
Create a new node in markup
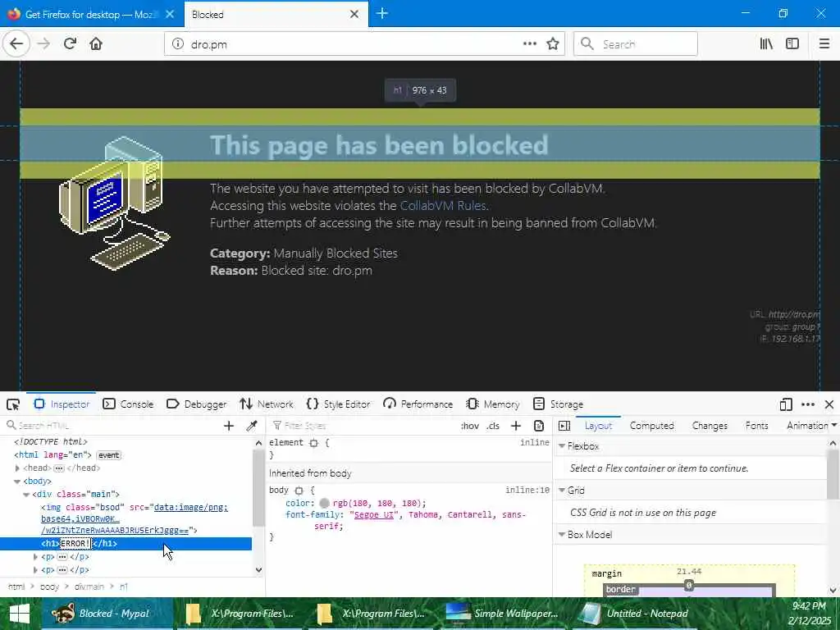(x=229, y=426)
